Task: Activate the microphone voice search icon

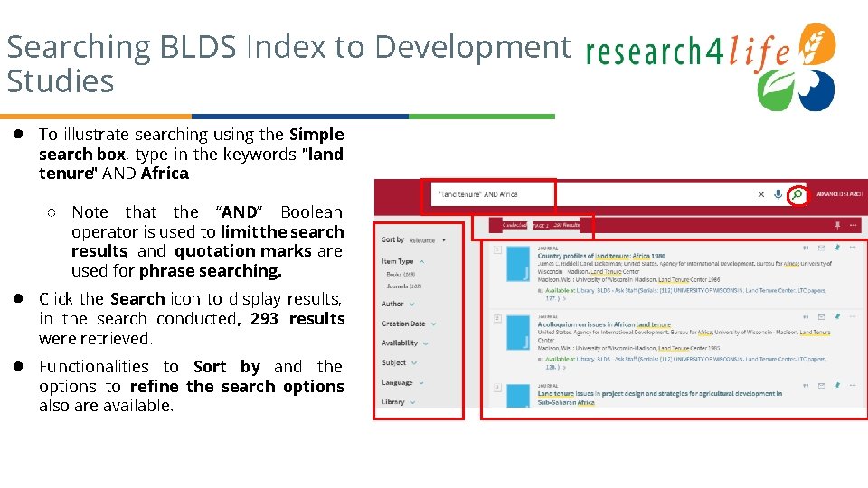Action: pyautogui.click(x=778, y=194)
